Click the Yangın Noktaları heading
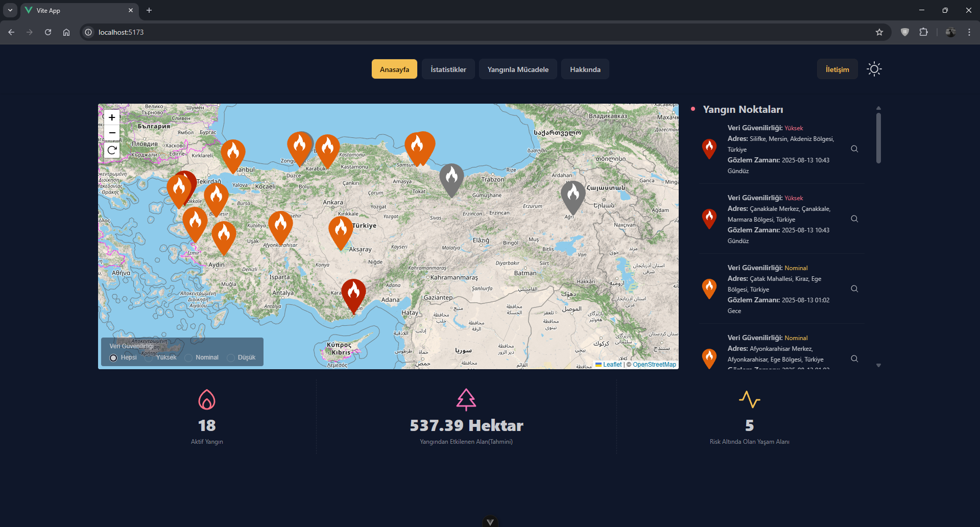The image size is (980, 527). 743,109
